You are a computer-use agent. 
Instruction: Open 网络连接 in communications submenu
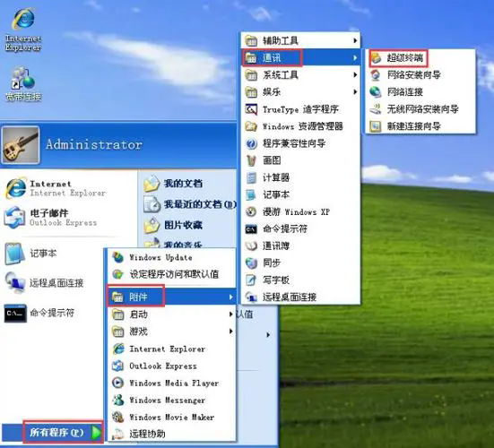click(x=420, y=92)
